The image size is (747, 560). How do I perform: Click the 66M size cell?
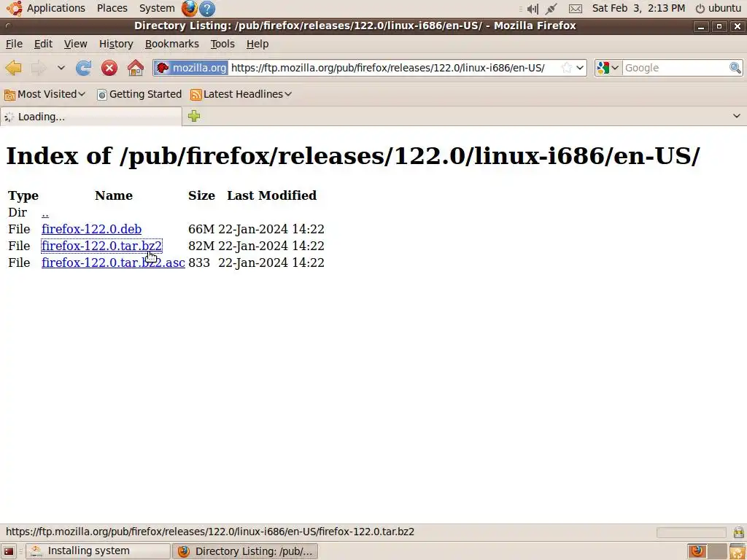201,229
